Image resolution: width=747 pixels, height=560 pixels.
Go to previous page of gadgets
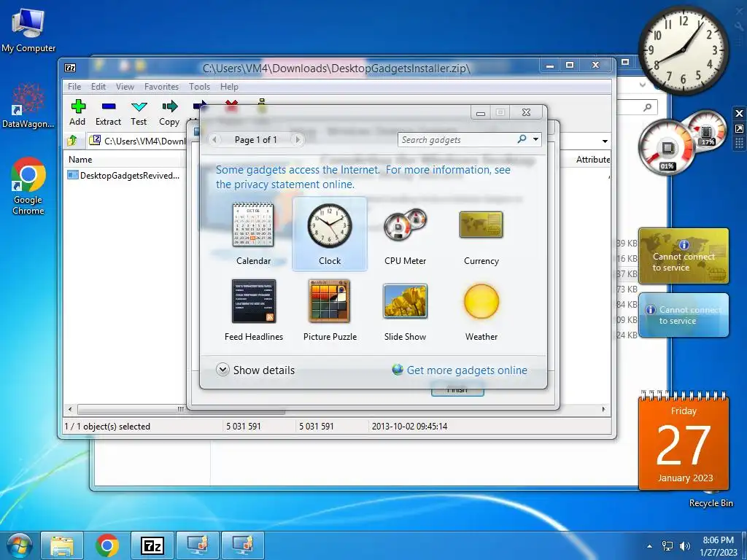click(215, 139)
